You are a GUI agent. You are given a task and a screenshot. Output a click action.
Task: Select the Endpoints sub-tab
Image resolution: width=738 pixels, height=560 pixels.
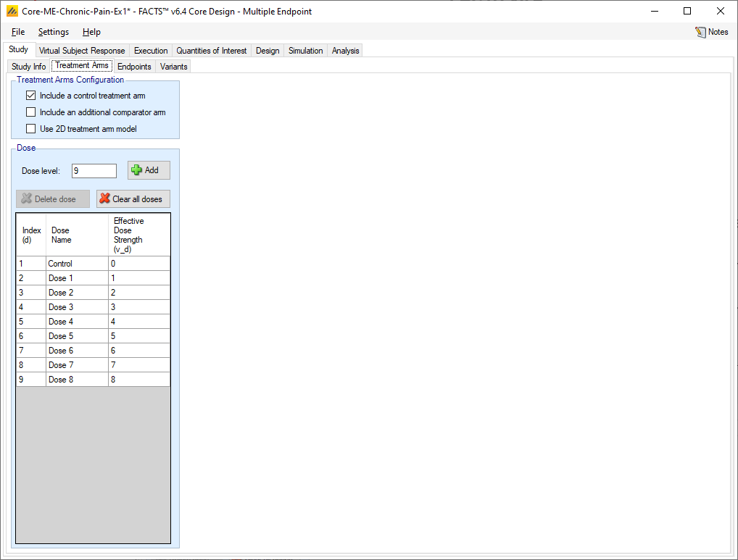click(x=134, y=67)
